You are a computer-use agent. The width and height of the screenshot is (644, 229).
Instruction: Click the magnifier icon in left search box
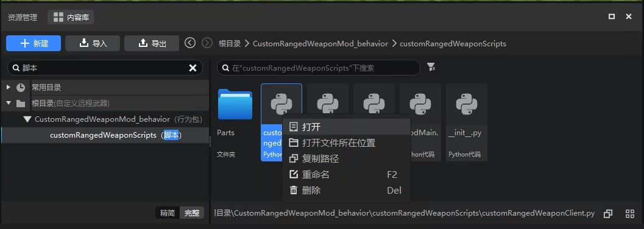pyautogui.click(x=16, y=68)
